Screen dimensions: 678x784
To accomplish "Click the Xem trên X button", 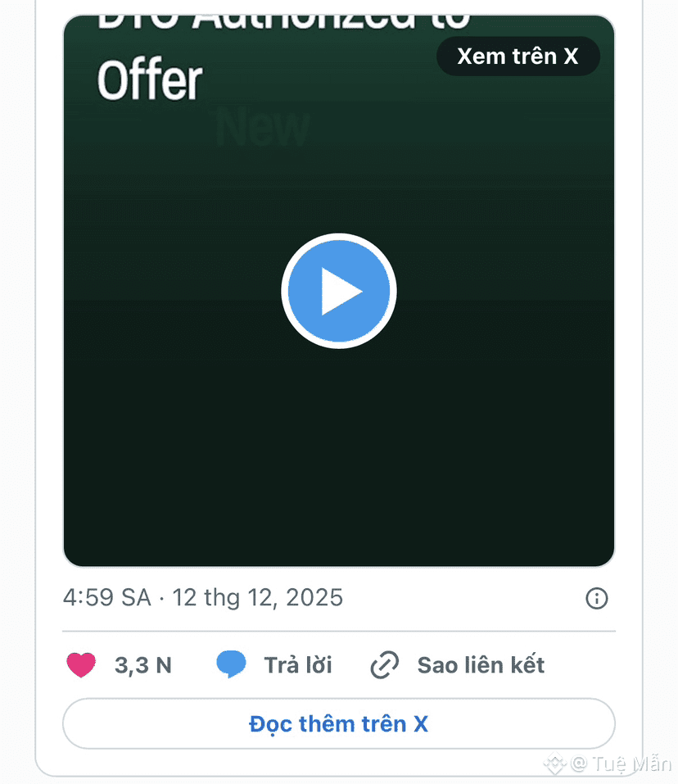I will [518, 57].
